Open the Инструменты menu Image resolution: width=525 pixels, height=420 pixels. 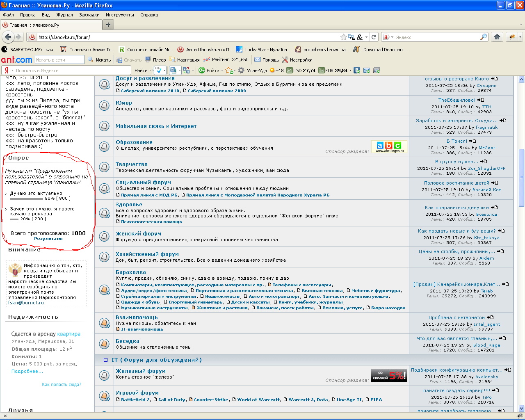pos(120,15)
